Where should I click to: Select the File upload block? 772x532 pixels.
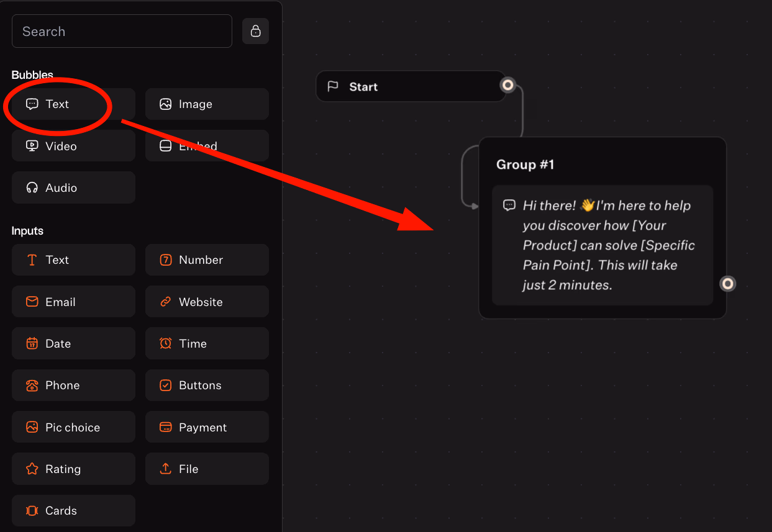coord(207,469)
